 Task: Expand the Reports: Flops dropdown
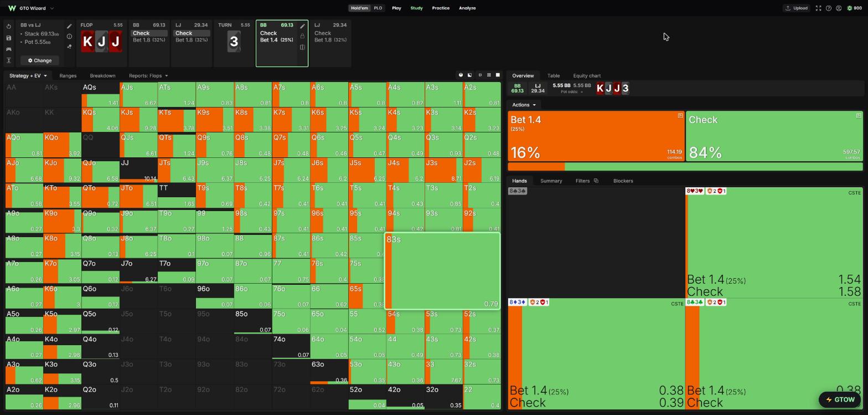(x=148, y=76)
